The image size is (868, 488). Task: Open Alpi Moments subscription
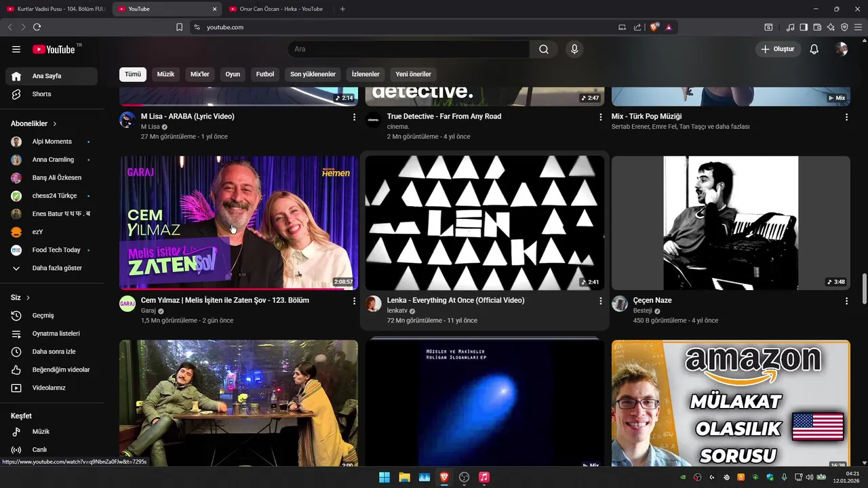coord(52,142)
